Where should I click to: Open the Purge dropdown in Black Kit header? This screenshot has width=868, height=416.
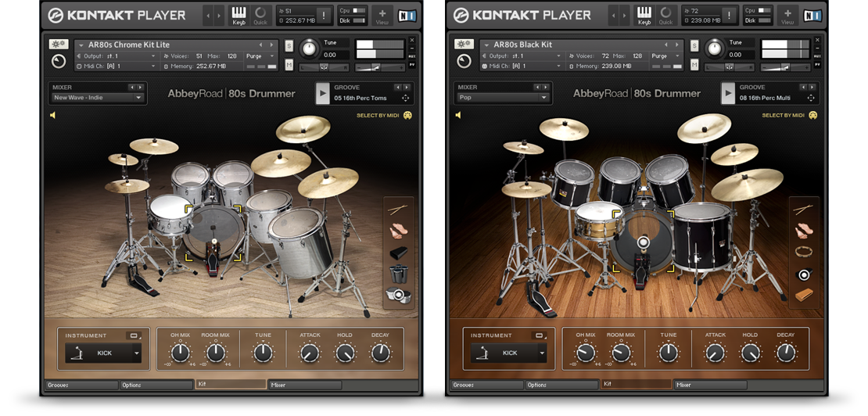(x=666, y=56)
